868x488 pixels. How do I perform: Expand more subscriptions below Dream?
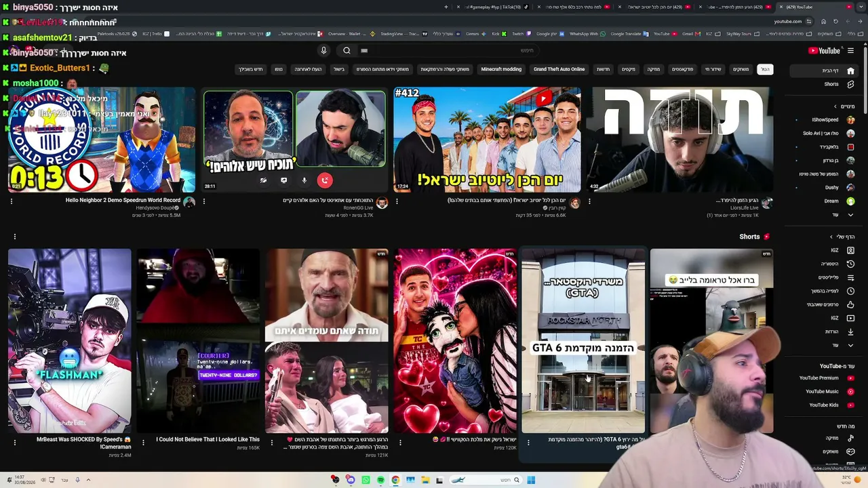(x=825, y=215)
